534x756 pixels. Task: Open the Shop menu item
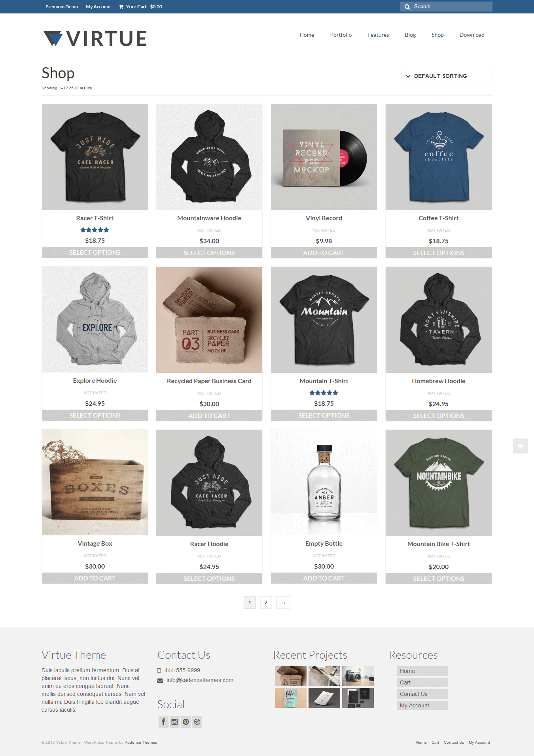(x=437, y=35)
